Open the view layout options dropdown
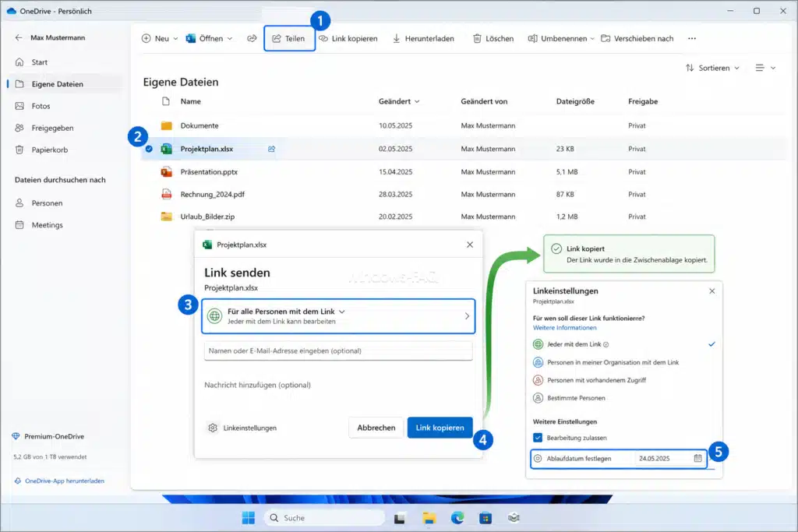Image resolution: width=798 pixels, height=532 pixels. tap(765, 68)
